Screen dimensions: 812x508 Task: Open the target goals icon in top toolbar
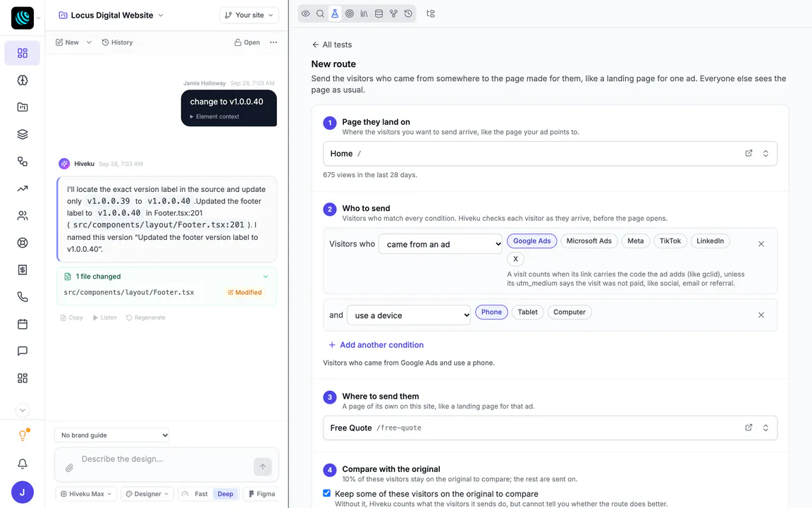(x=350, y=14)
